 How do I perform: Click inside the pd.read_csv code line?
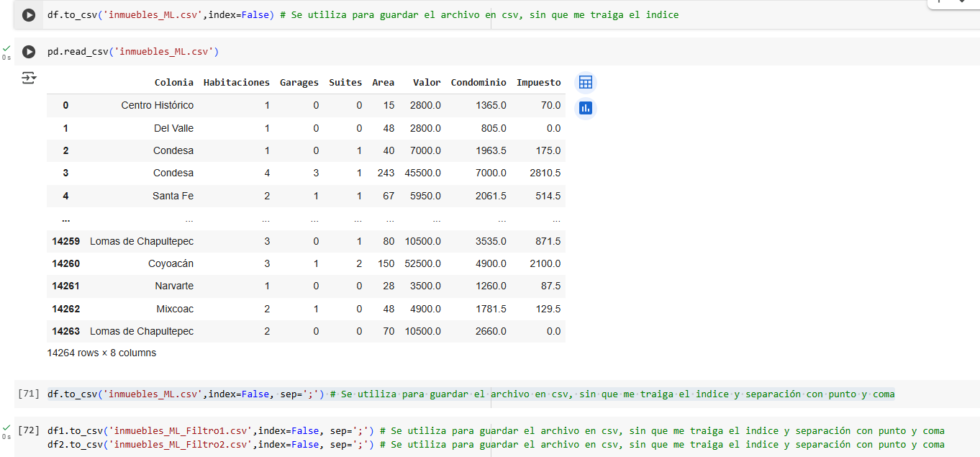click(x=133, y=52)
